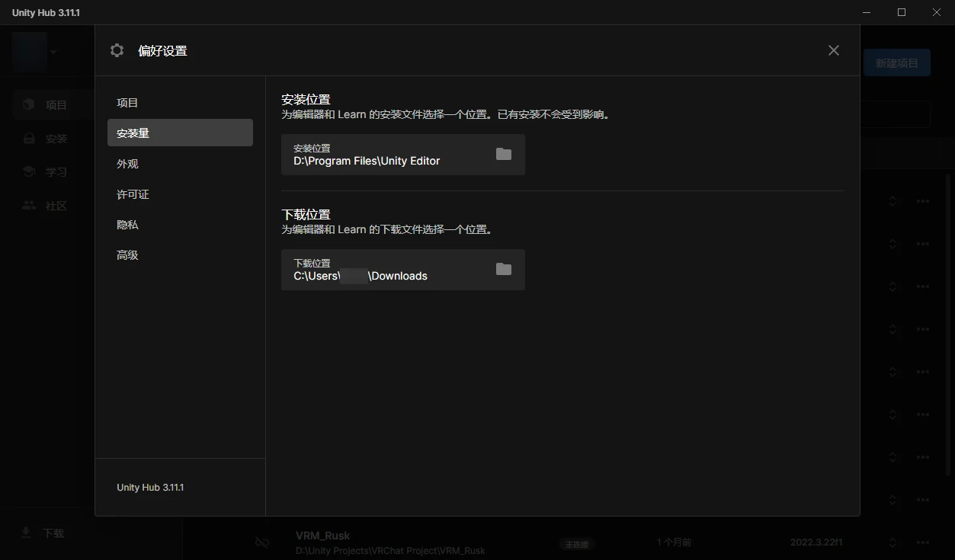Click the unlinked cloud icon beside VRM_Rusk
Image resolution: width=955 pixels, height=560 pixels.
(262, 542)
